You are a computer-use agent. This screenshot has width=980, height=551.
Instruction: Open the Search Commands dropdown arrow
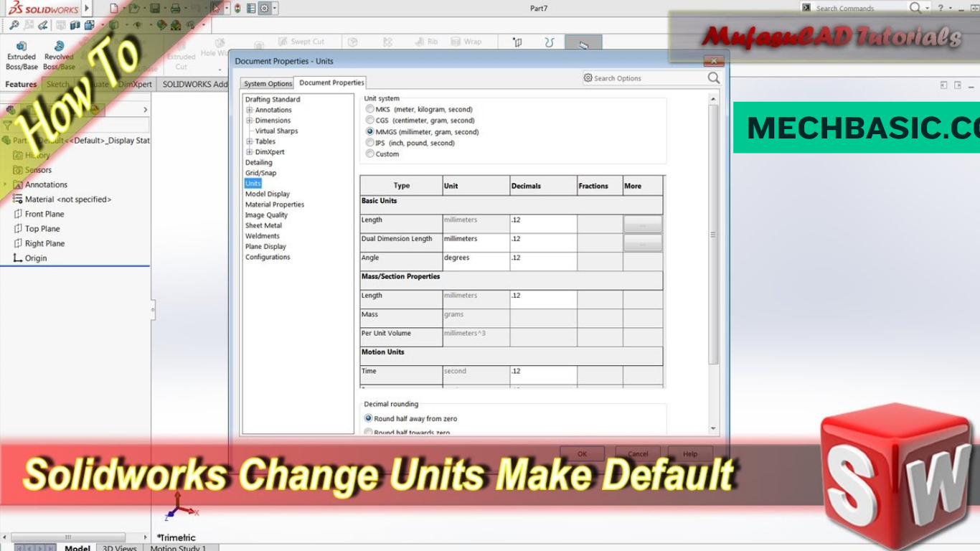tap(927, 8)
